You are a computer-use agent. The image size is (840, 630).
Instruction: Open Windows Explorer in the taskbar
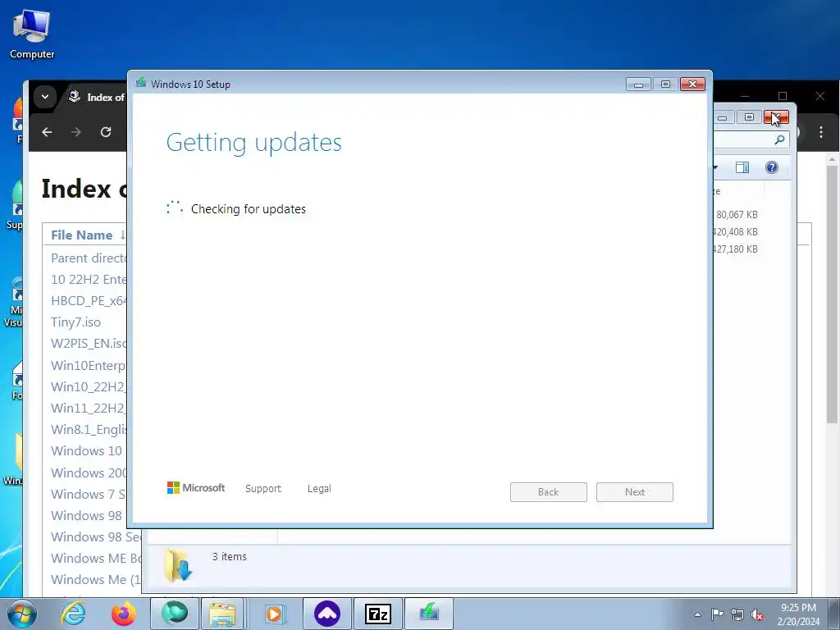pos(223,614)
